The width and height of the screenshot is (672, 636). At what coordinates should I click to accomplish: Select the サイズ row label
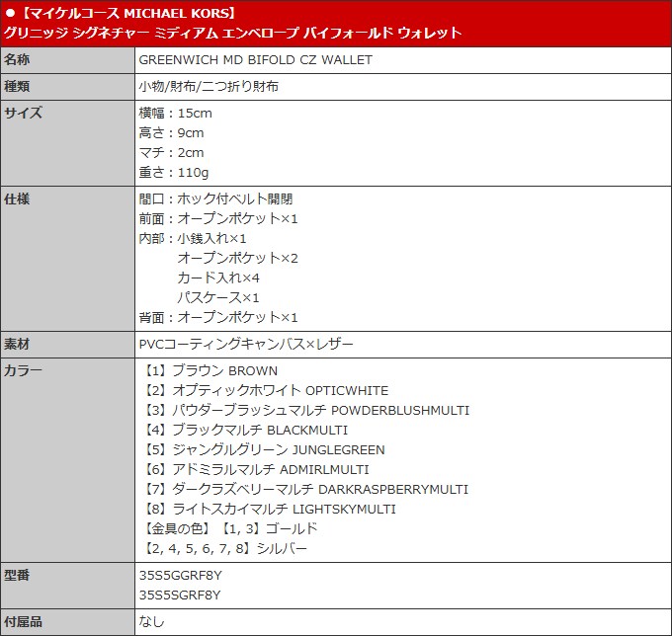[24, 113]
